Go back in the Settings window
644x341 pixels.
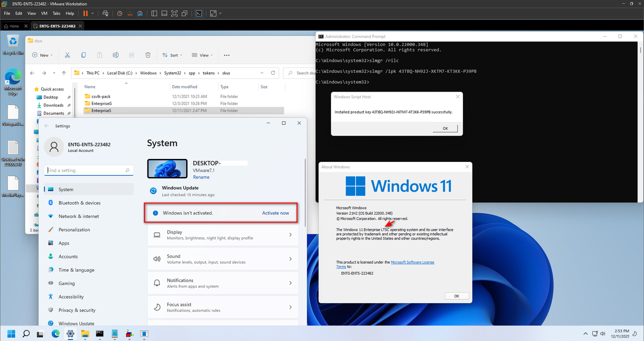47,126
